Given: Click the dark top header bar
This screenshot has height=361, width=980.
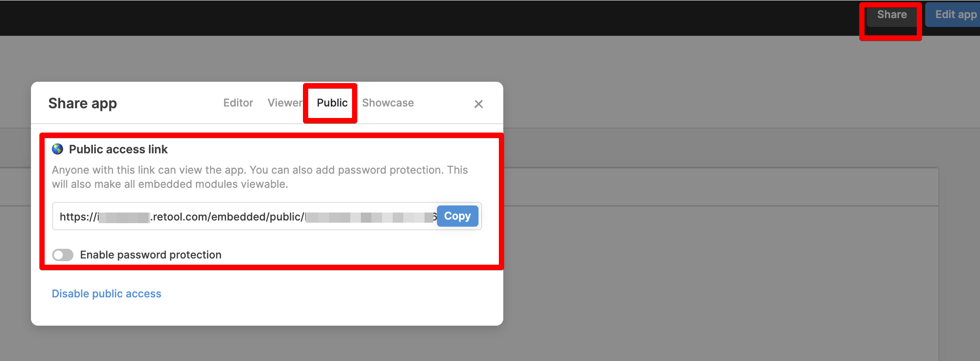Looking at the screenshot, I should 398,18.
